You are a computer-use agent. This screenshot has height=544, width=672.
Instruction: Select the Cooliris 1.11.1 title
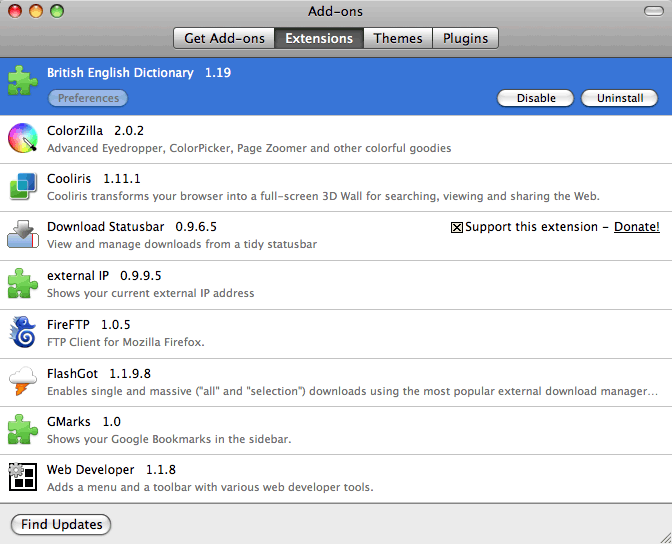click(93, 179)
